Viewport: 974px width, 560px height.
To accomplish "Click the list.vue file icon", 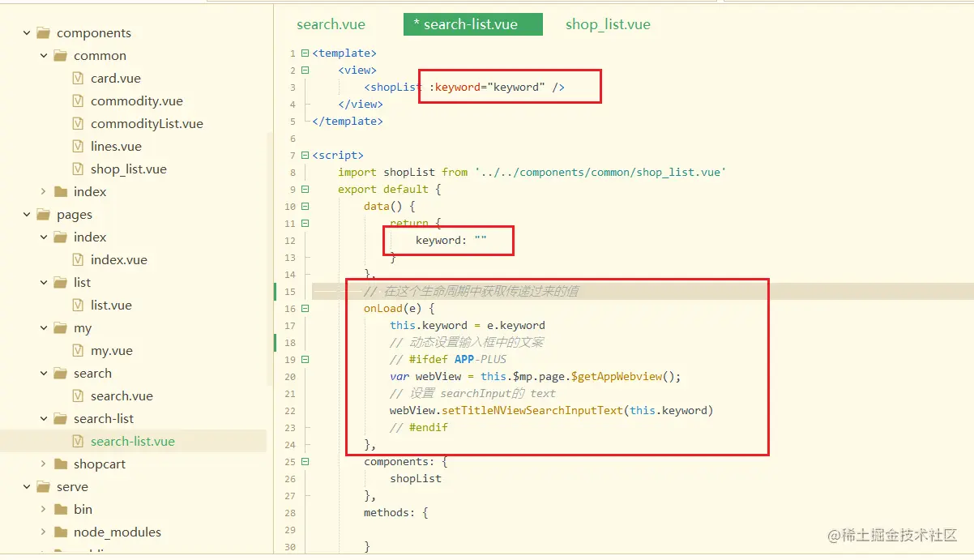I will (x=78, y=306).
